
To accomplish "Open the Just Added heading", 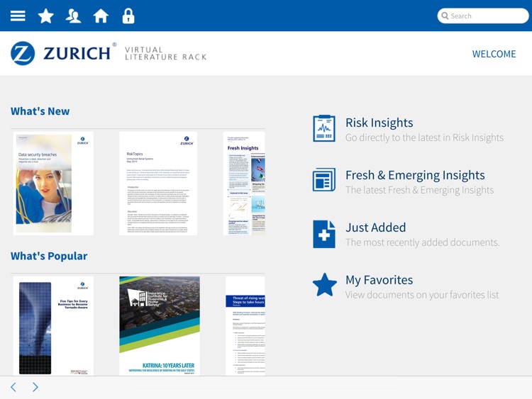I will pyautogui.click(x=375, y=227).
